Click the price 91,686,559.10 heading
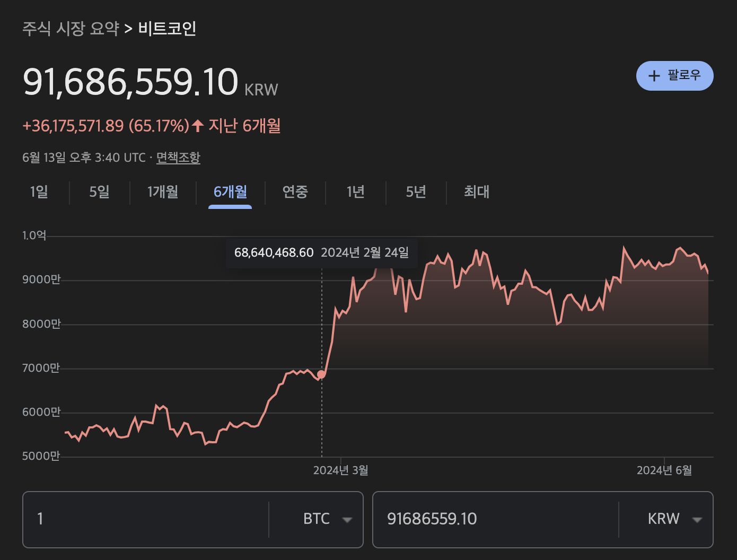This screenshot has height=560, width=737. (130, 82)
